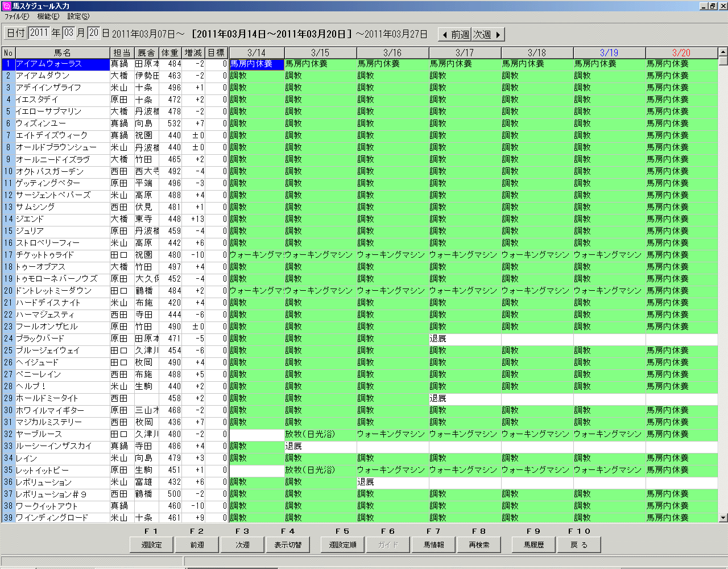Edit the day field showing 20

click(94, 33)
